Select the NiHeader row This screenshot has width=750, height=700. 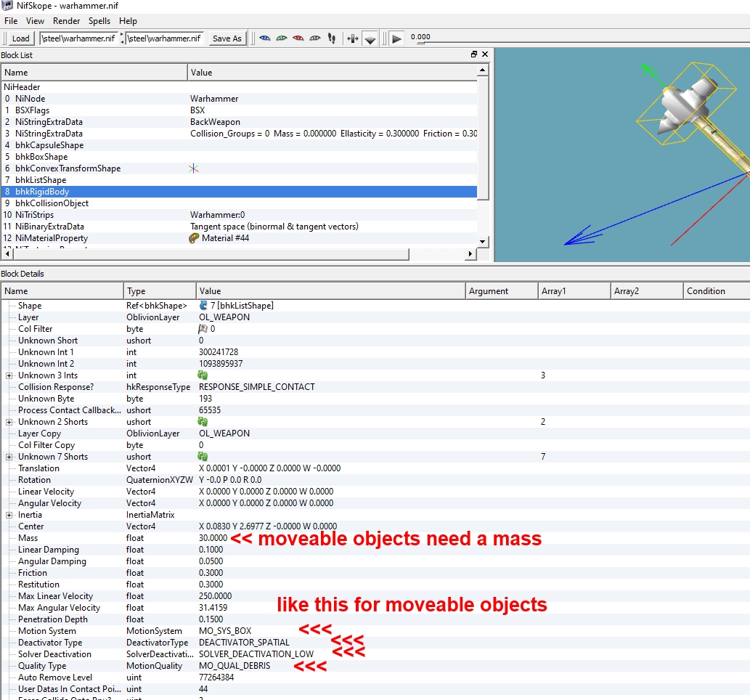point(239,87)
